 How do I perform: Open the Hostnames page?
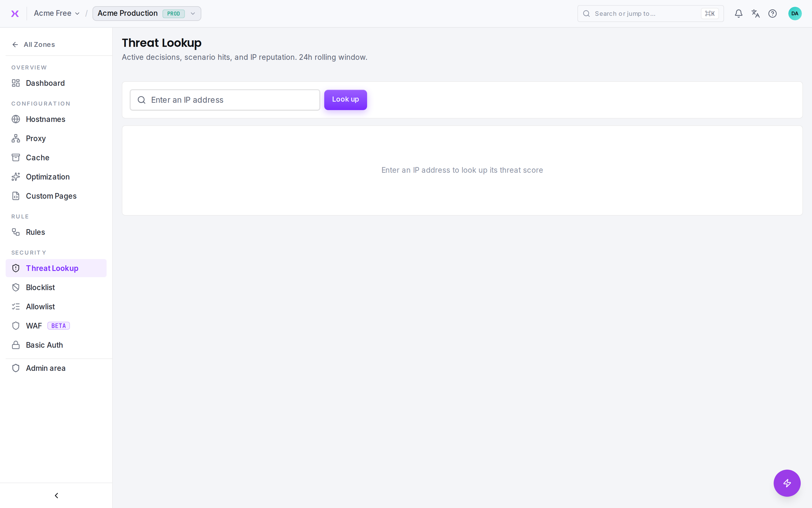click(x=56, y=119)
